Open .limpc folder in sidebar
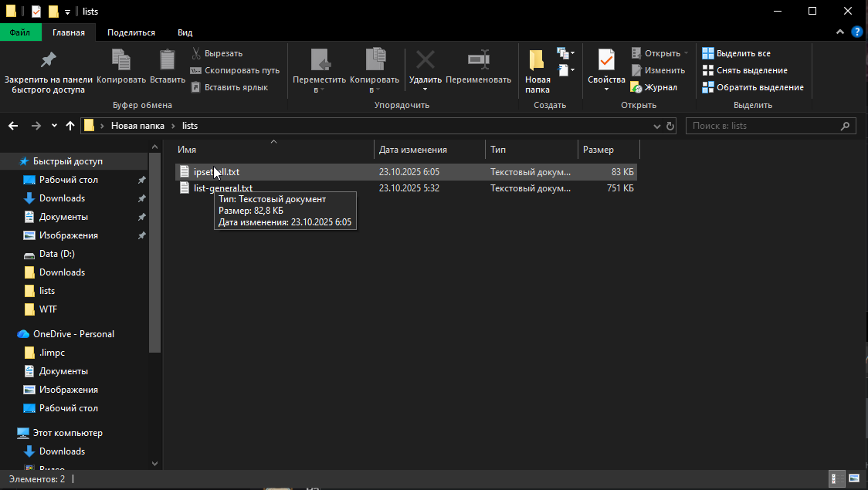The width and height of the screenshot is (868, 490). tap(52, 353)
